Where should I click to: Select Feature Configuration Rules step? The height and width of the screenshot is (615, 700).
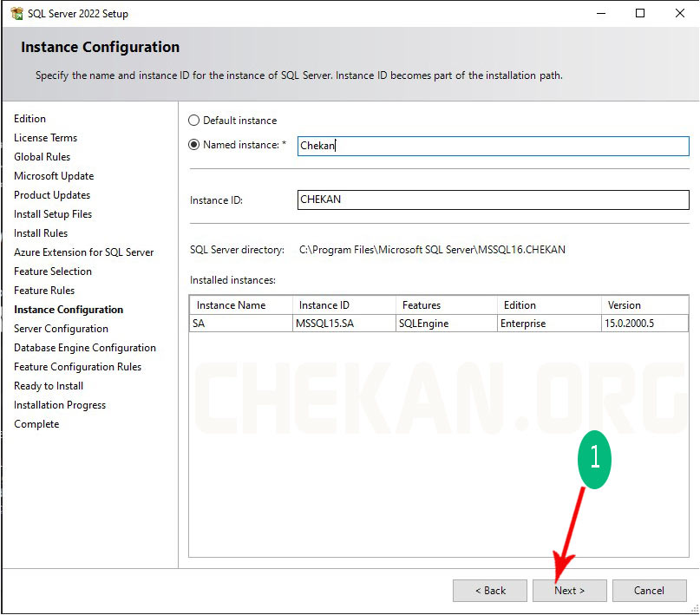pos(78,367)
